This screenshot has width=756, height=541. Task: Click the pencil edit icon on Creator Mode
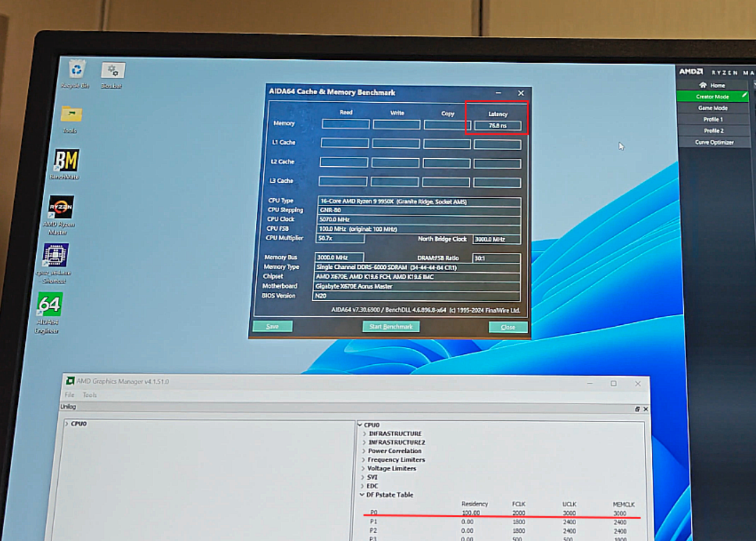coord(745,97)
